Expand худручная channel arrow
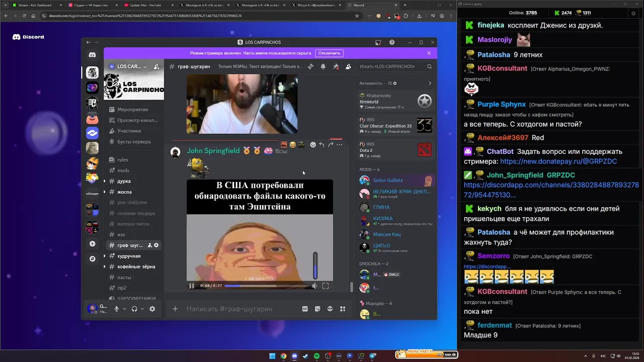 pyautogui.click(x=105, y=256)
